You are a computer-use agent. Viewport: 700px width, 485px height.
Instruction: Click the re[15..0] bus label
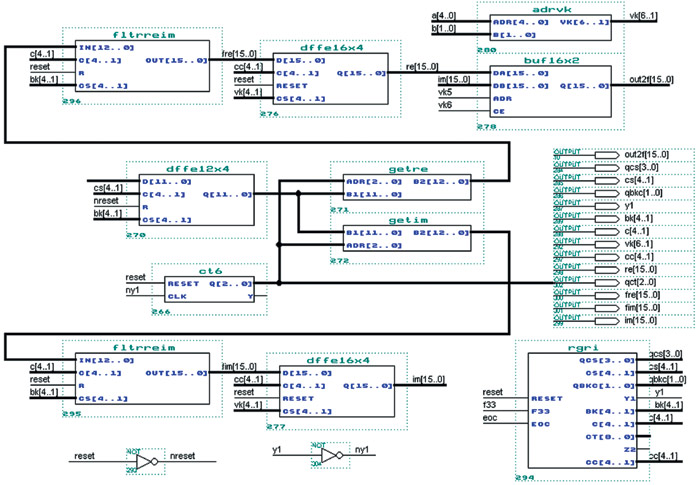[x=422, y=67]
